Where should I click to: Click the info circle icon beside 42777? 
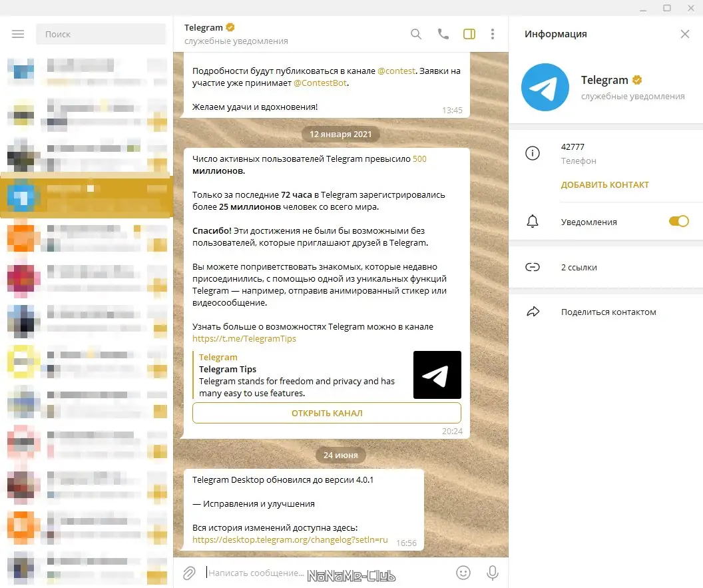[x=532, y=153]
